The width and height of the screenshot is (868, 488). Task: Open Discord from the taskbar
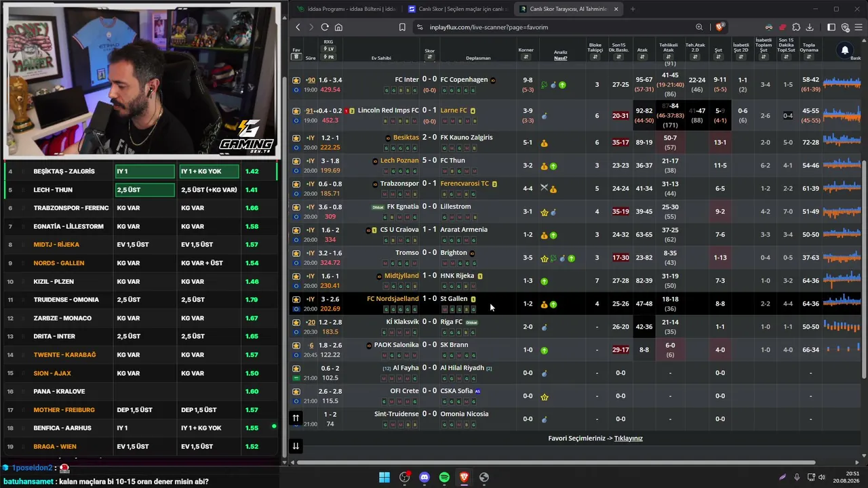coord(425,477)
